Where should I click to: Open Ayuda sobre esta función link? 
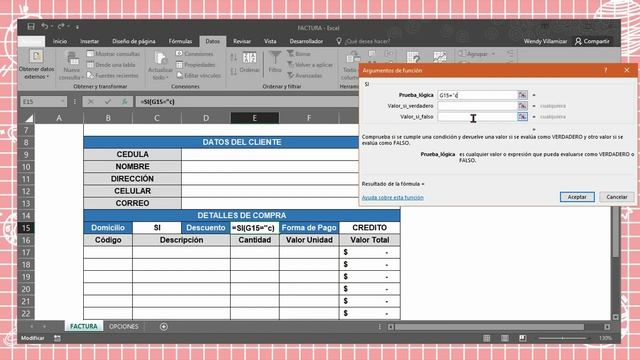coord(393,198)
